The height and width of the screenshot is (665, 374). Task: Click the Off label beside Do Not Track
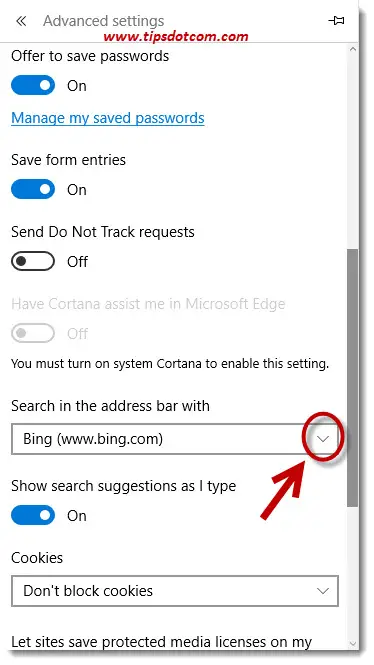78,262
